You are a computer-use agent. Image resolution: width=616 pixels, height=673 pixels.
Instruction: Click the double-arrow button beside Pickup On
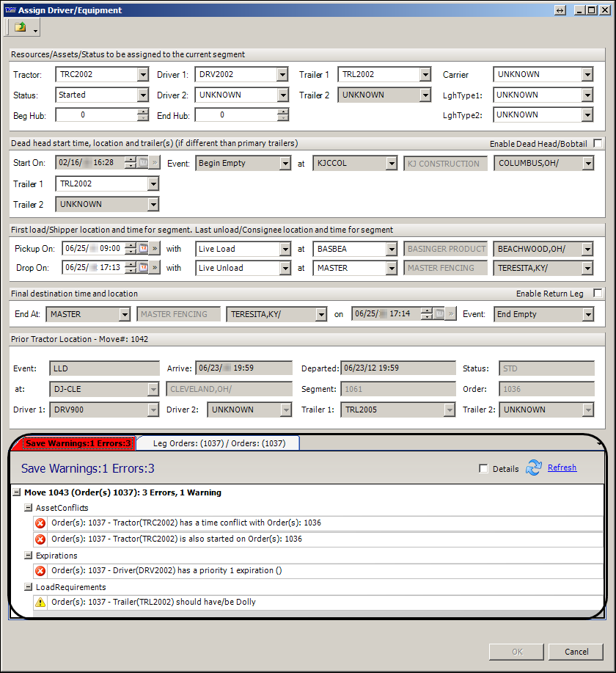(155, 249)
